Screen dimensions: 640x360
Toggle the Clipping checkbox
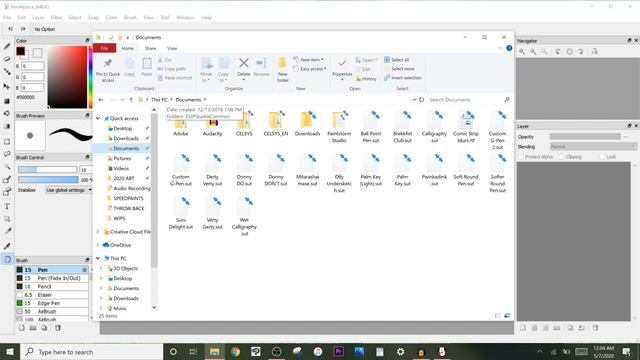[561, 157]
